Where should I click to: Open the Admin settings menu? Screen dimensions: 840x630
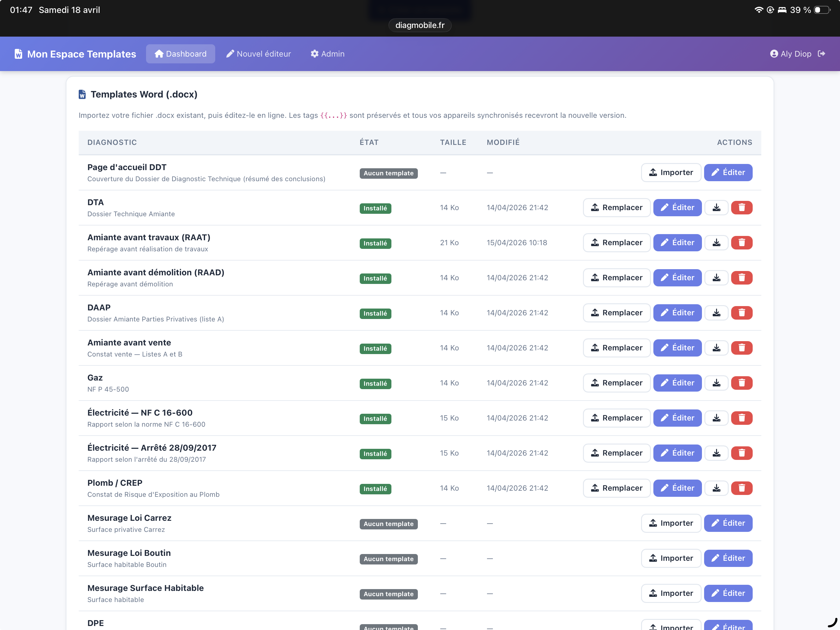327,54
